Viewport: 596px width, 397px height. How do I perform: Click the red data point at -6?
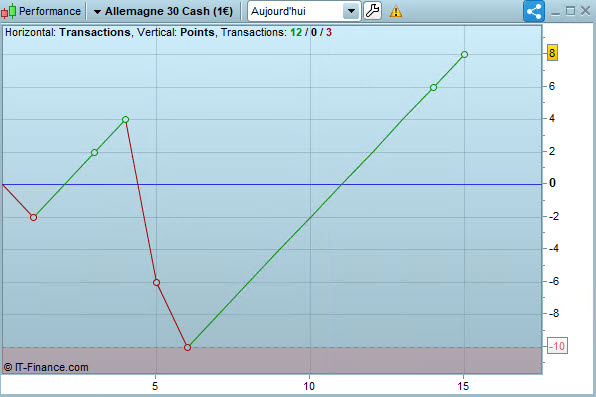156,283
